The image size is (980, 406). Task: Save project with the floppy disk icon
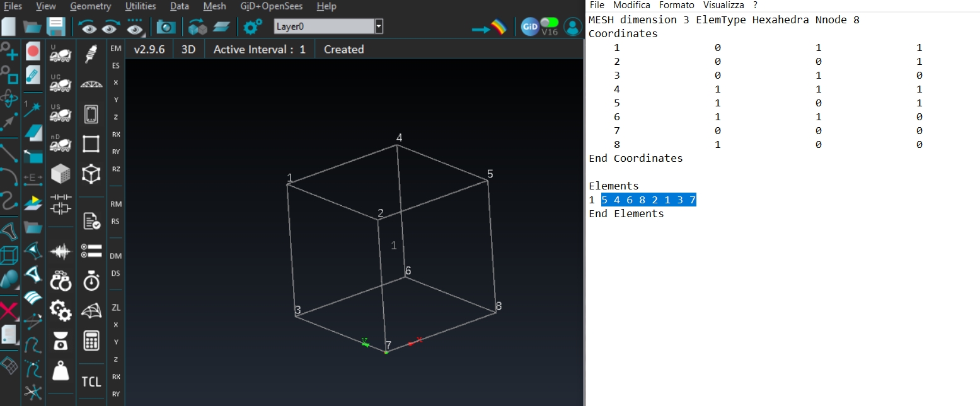(56, 26)
